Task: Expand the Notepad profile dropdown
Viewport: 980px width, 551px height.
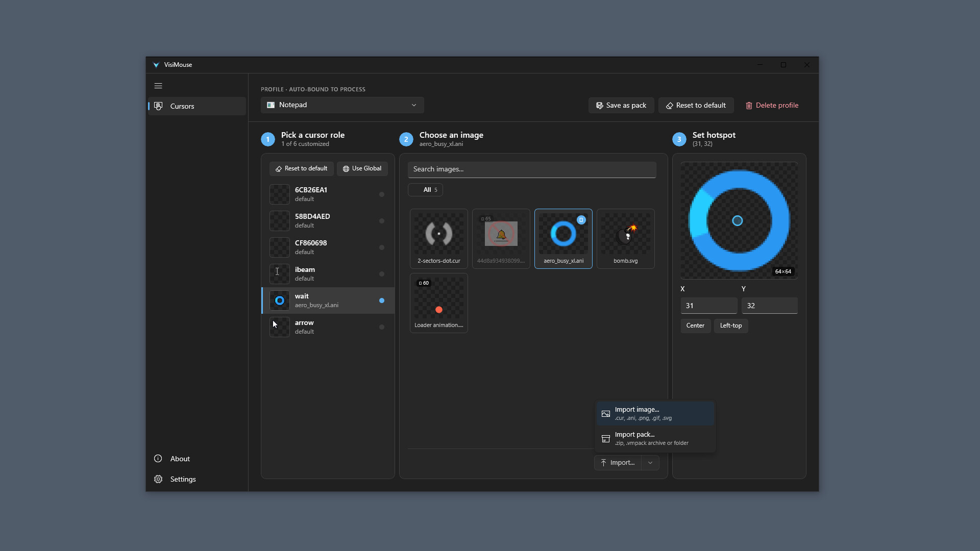Action: coord(342,105)
